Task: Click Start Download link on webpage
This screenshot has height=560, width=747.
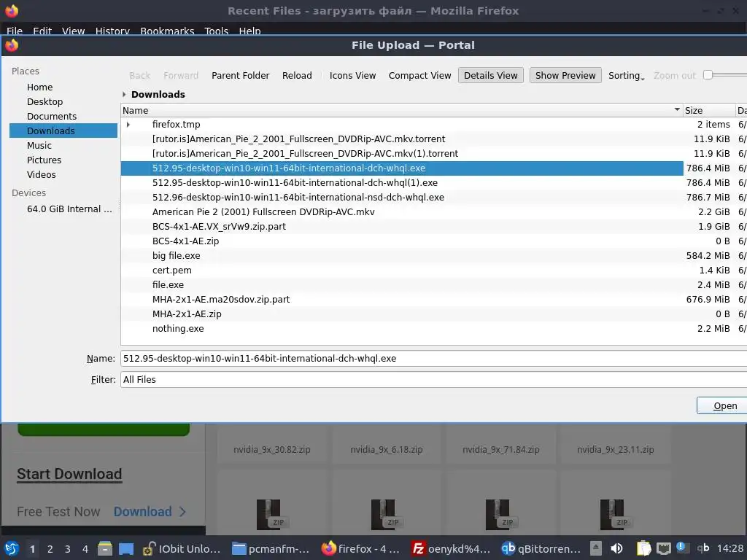Action: point(69,474)
